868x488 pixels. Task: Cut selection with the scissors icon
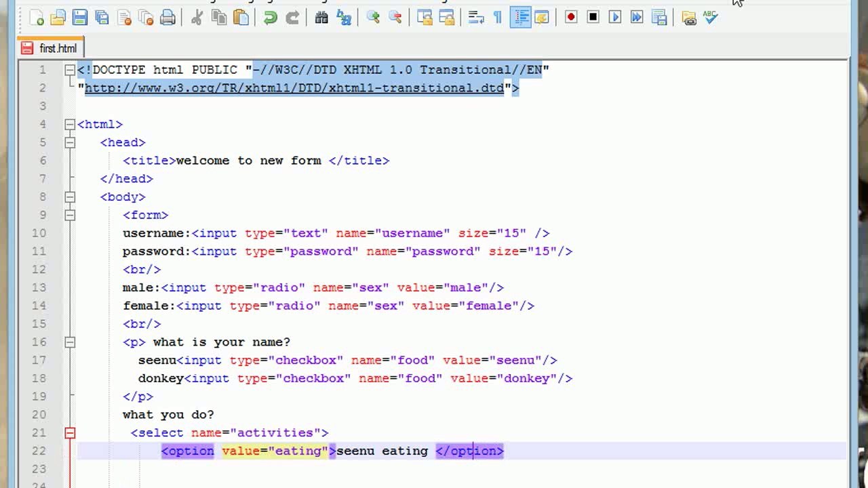click(x=197, y=18)
